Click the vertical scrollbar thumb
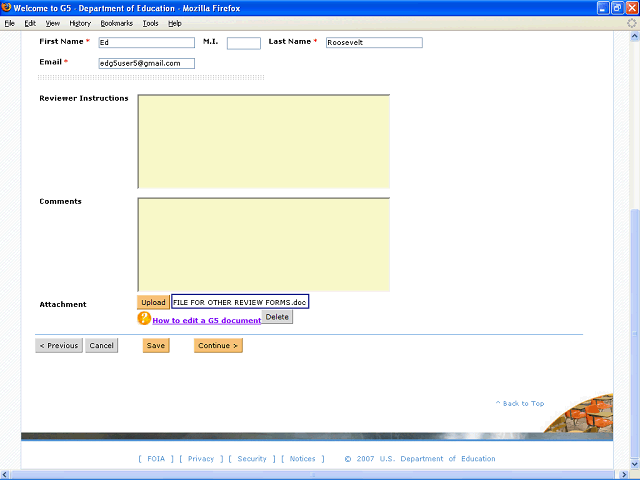Viewport: 640px width, 480px height. [x=634, y=333]
